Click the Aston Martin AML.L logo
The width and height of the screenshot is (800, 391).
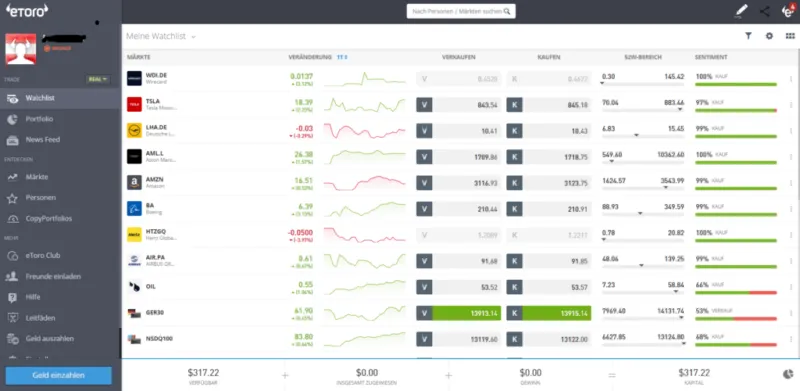point(134,156)
